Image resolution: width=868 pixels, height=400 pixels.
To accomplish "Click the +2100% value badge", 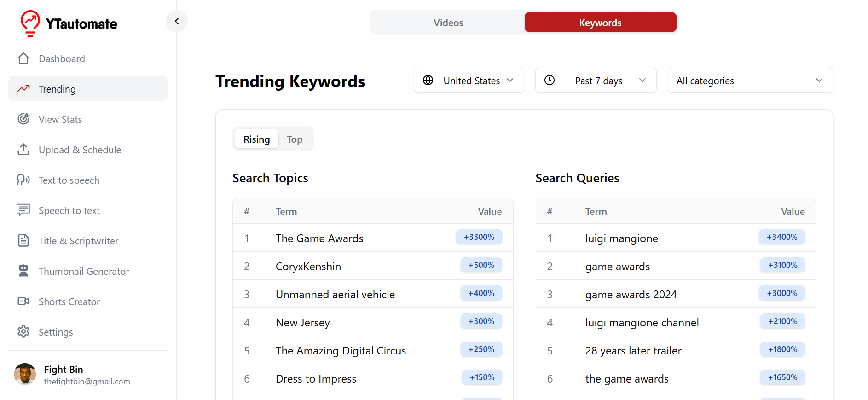I will [x=782, y=321].
